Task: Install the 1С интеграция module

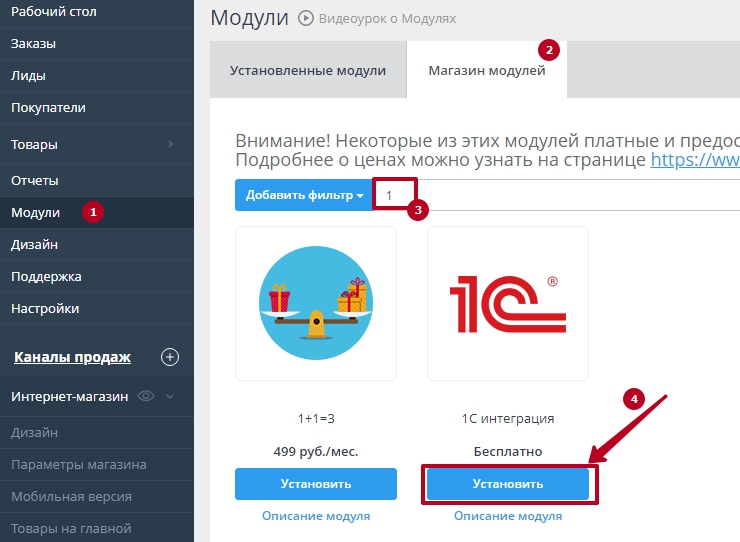Action: [508, 484]
